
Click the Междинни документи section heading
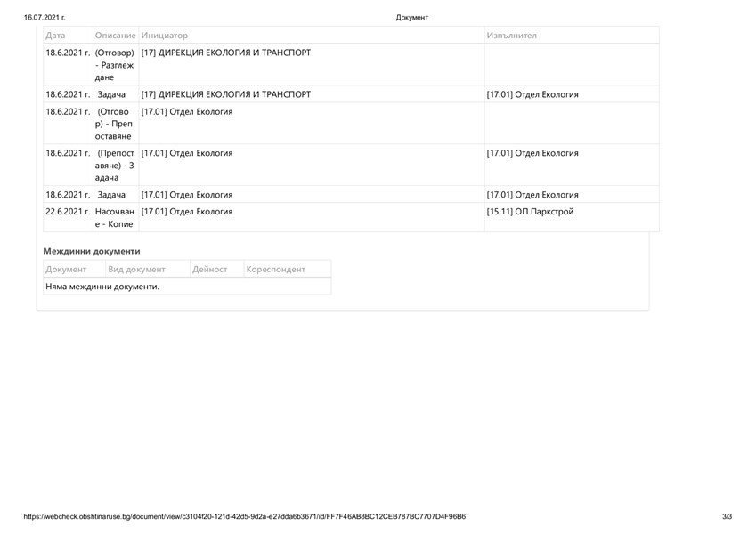(x=92, y=251)
